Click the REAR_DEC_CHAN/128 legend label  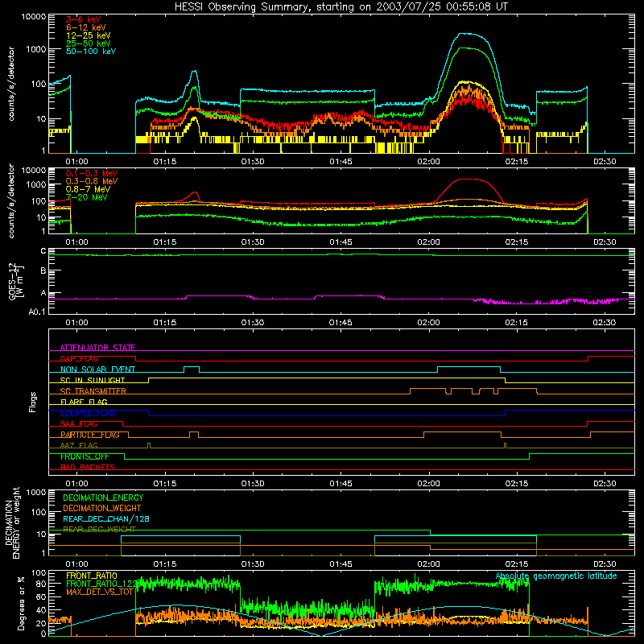tap(106, 518)
